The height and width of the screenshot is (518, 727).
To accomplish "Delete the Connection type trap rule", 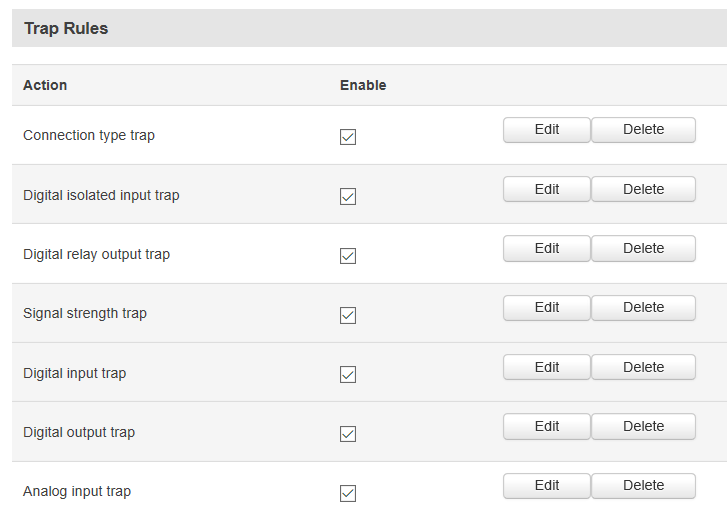I will (x=643, y=130).
